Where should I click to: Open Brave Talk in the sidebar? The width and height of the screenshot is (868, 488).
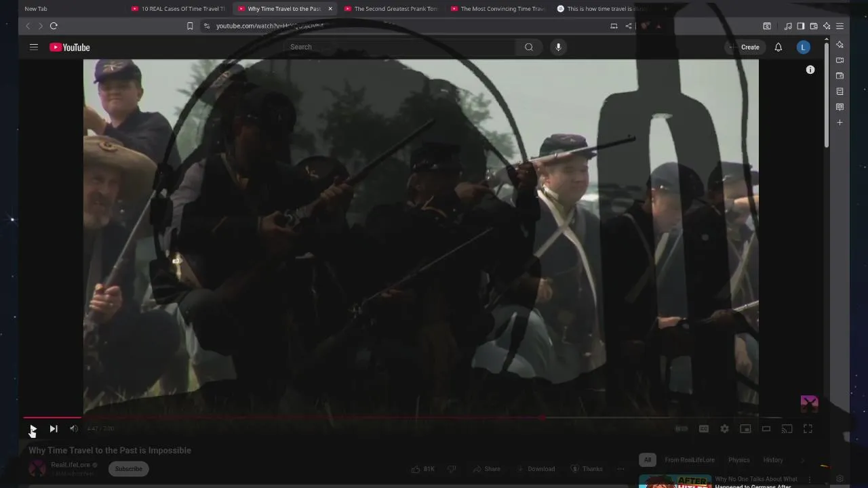pos(840,60)
